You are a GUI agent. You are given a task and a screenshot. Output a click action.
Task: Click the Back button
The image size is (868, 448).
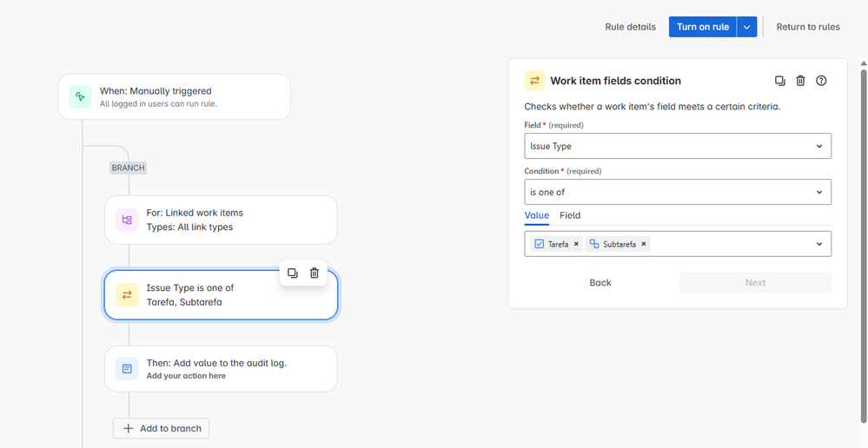600,283
